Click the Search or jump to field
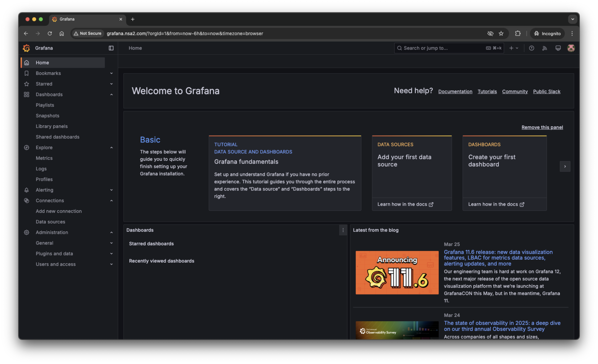The height and width of the screenshot is (364, 598). pos(449,48)
